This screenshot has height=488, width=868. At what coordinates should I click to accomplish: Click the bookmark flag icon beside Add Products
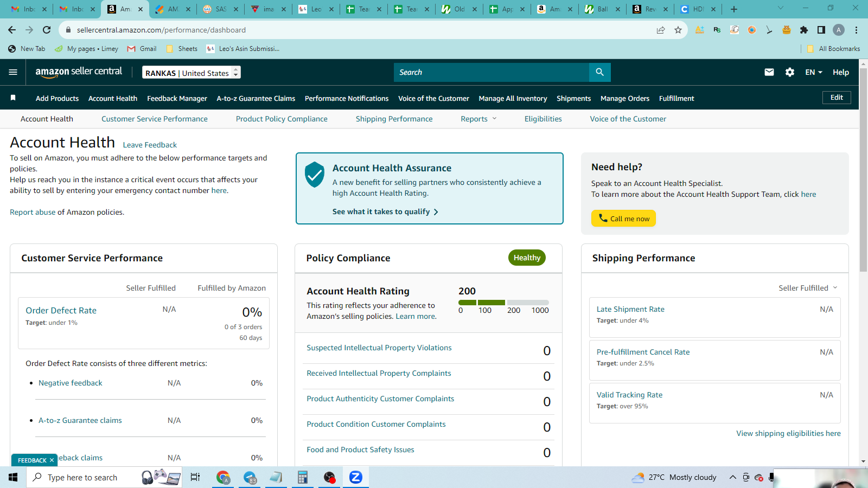click(13, 98)
